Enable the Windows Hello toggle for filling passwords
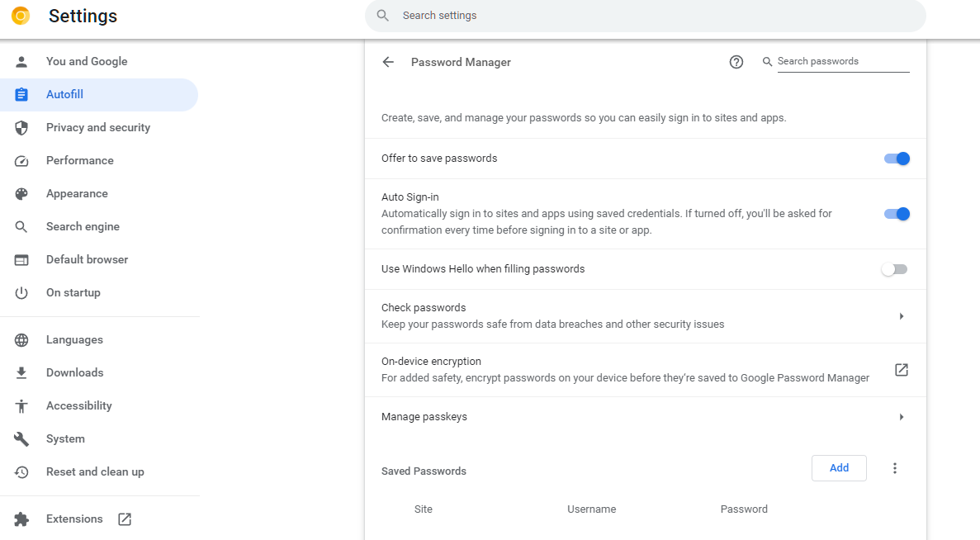Screen dimensions: 980x540 pyautogui.click(x=894, y=269)
